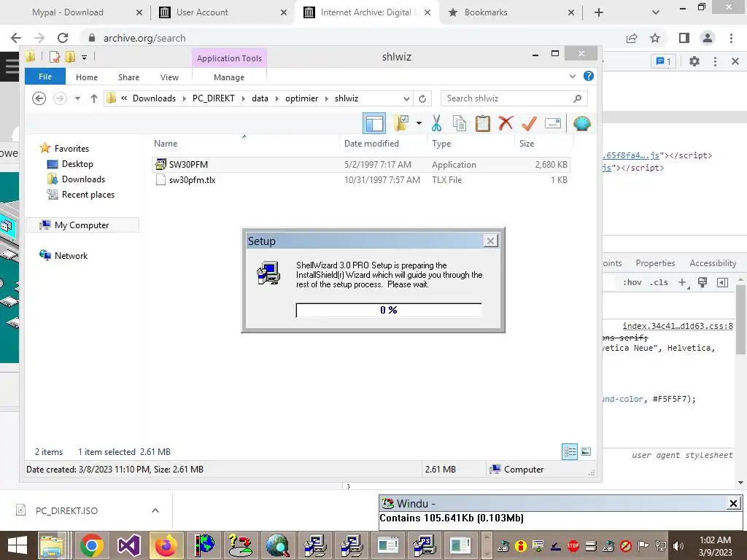The image size is (747, 560).
Task: Copy the selected file using toolbar icon
Action: [x=460, y=124]
